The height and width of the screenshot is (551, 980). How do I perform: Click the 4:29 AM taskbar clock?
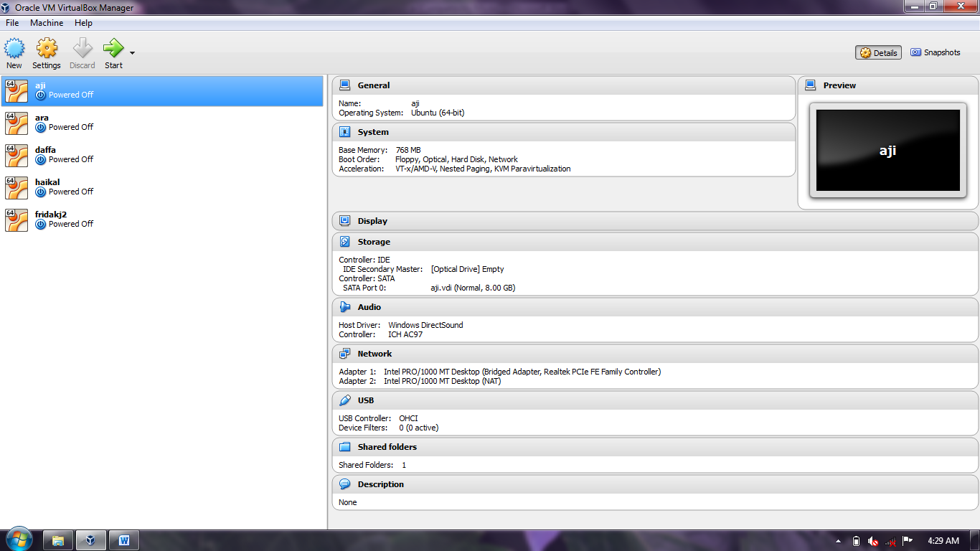click(943, 541)
